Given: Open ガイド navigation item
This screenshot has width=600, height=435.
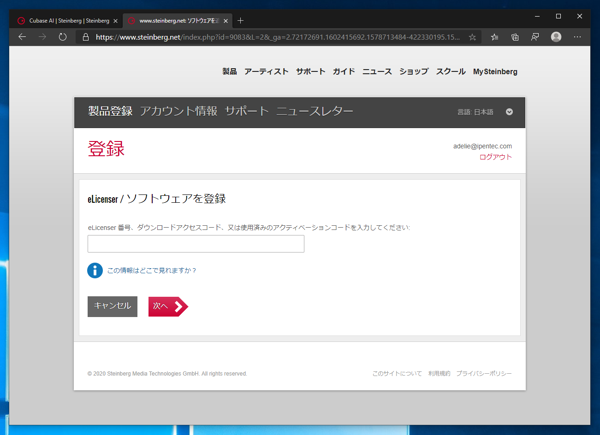Looking at the screenshot, I should (x=344, y=72).
